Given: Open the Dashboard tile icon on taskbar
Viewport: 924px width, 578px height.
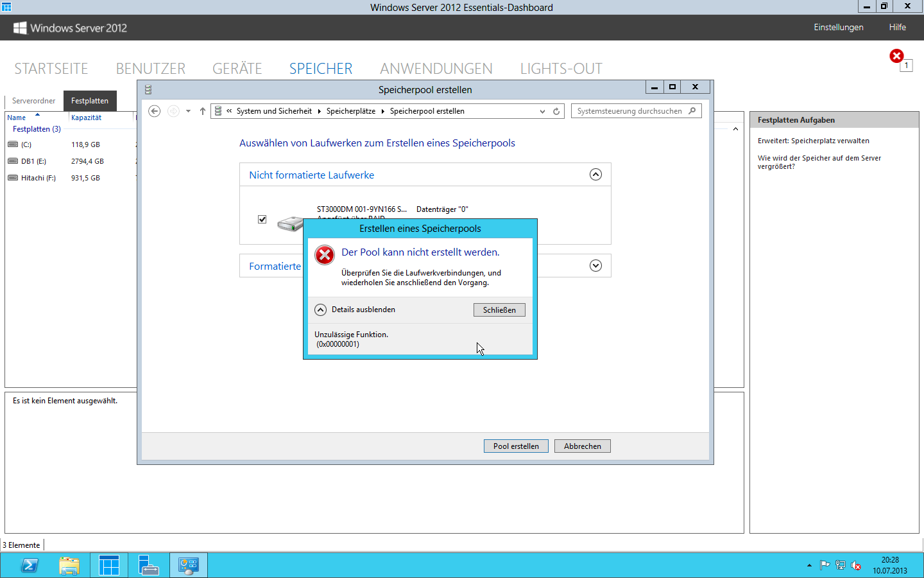Looking at the screenshot, I should [x=109, y=566].
